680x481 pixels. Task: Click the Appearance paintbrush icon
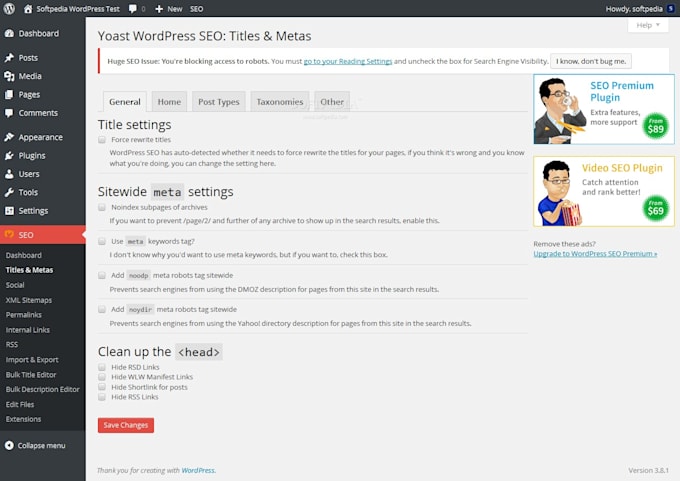click(x=9, y=137)
